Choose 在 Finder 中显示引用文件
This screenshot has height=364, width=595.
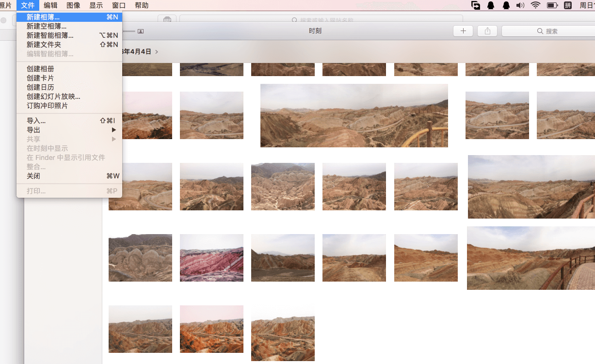coord(69,158)
